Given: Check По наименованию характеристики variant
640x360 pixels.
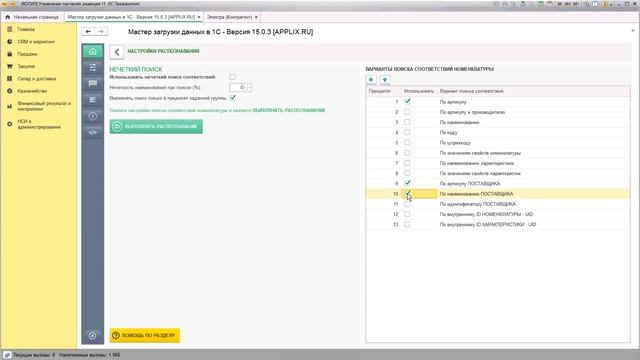Looking at the screenshot, I should [x=407, y=163].
